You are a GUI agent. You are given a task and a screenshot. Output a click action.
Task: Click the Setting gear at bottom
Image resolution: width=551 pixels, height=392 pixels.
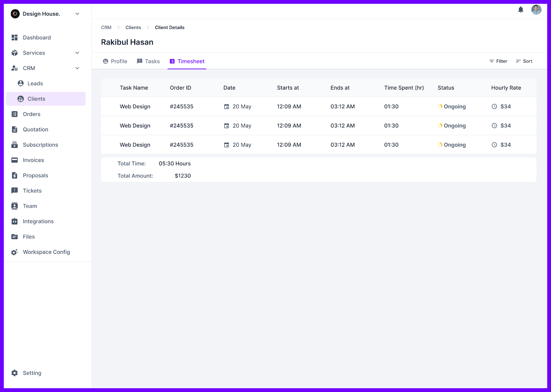tap(14, 373)
